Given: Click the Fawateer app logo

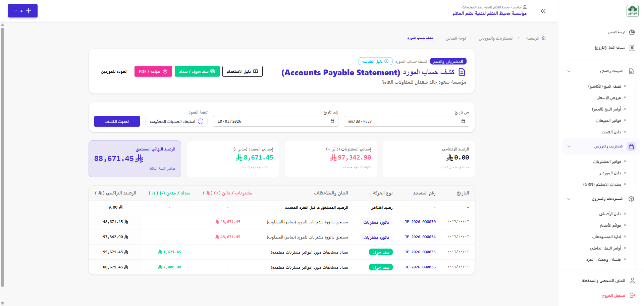Looking at the screenshot, I should tap(633, 11).
